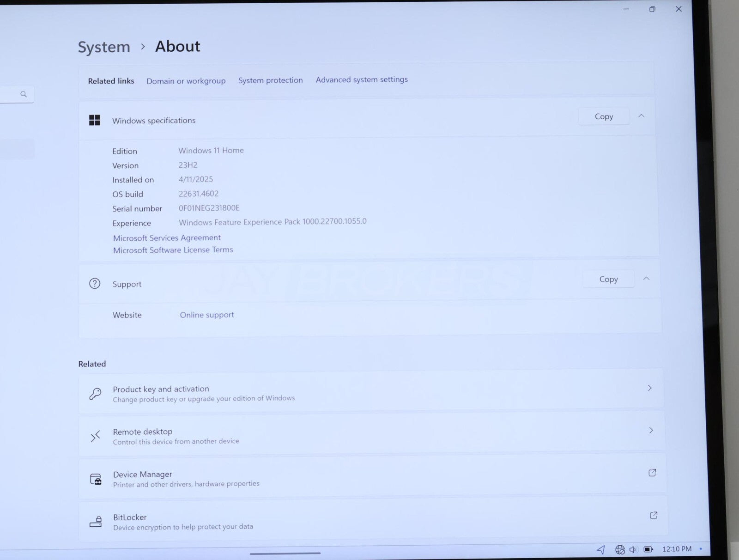This screenshot has width=739, height=560.
Task: Open System protection link
Action: point(271,80)
